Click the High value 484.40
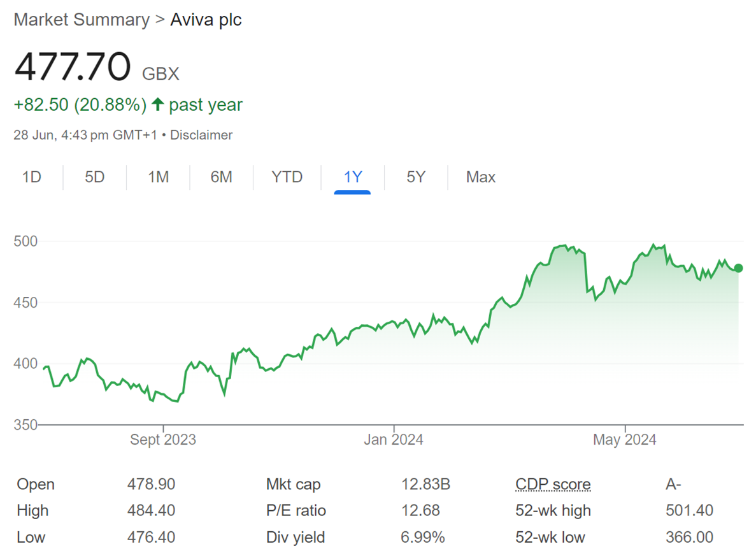Viewport: 756px width, 558px height. pos(151,510)
